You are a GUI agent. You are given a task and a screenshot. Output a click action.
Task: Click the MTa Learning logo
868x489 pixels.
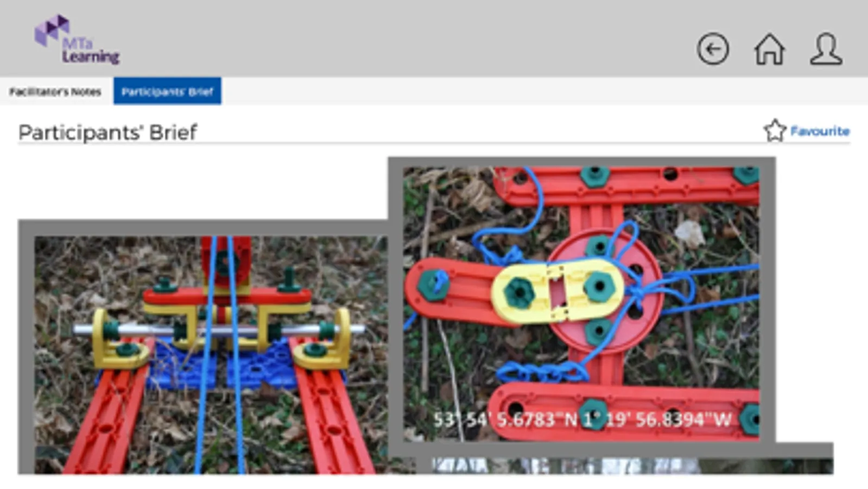77,39
